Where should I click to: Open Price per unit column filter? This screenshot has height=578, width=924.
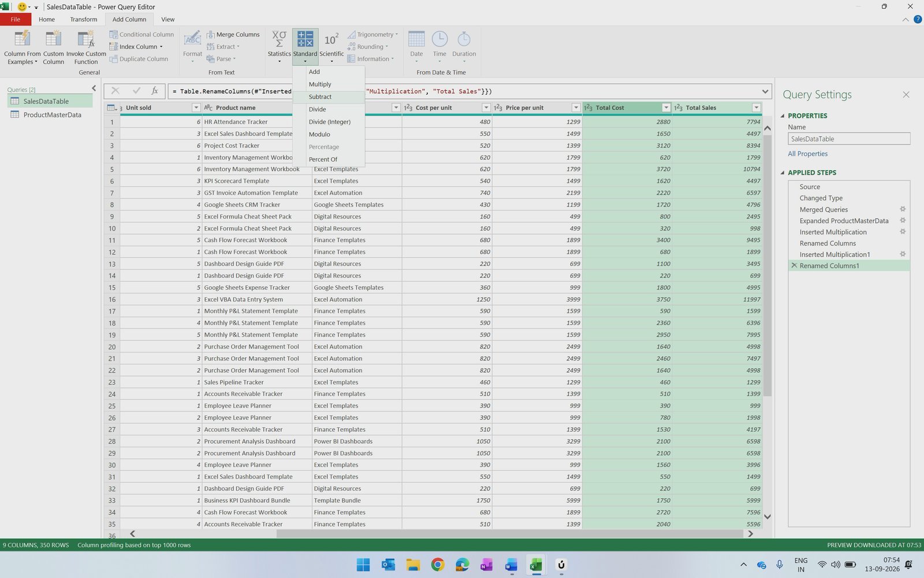576,108
